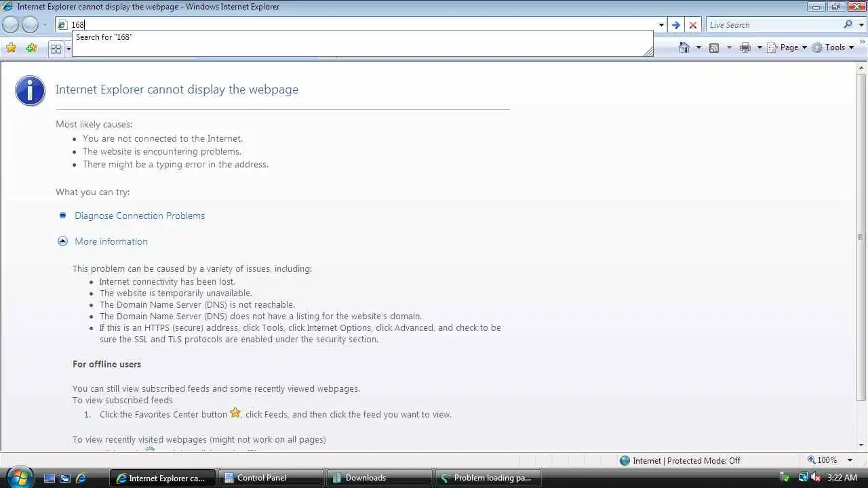Click the Home toolbar icon
868x488 pixels.
pyautogui.click(x=684, y=47)
